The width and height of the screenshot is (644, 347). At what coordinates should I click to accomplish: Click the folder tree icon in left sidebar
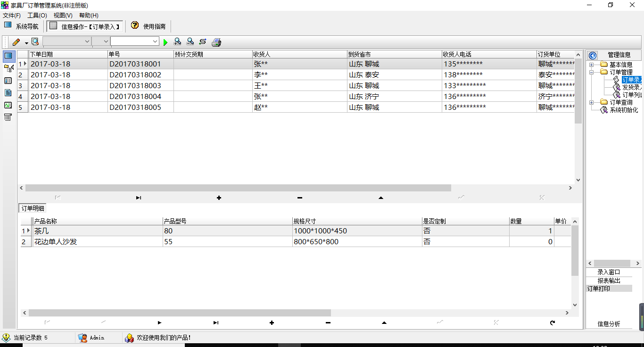click(8, 68)
